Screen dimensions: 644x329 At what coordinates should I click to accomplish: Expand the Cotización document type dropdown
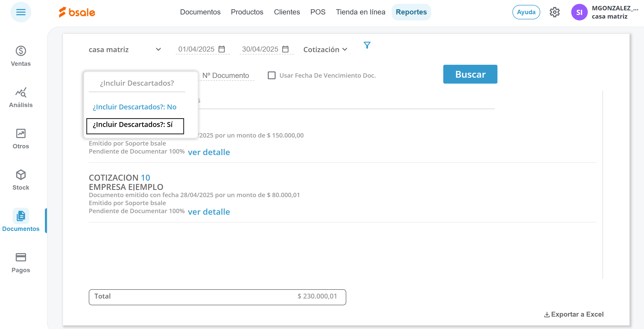tap(325, 50)
